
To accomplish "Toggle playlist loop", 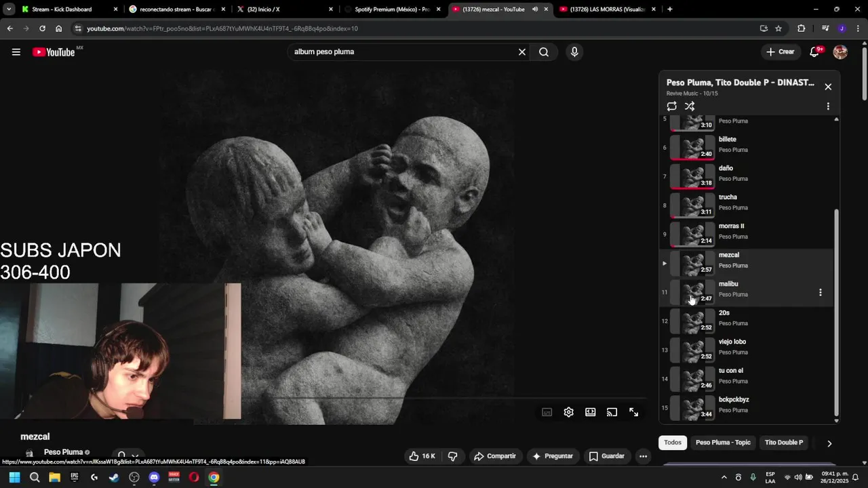I will pyautogui.click(x=671, y=106).
